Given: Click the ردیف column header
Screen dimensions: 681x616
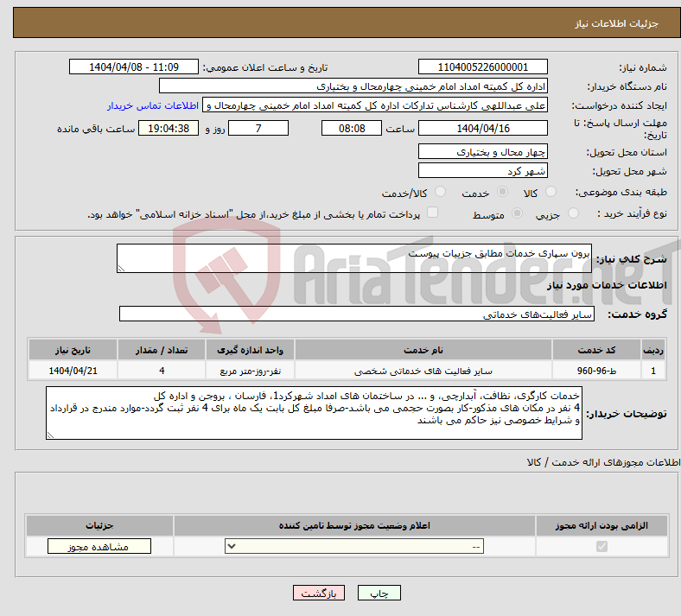Looking at the screenshot, I should (x=653, y=350).
